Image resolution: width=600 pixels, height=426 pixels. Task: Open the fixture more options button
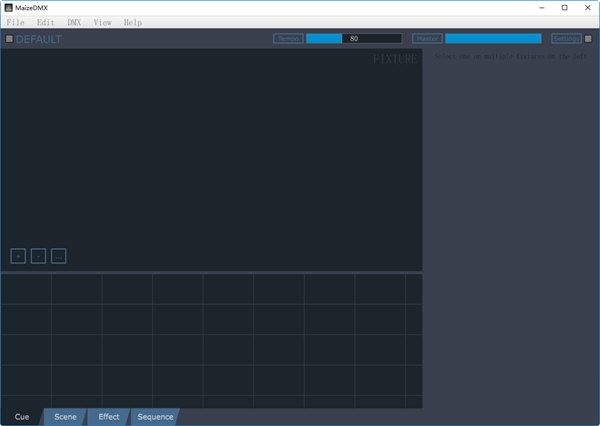pos(59,256)
